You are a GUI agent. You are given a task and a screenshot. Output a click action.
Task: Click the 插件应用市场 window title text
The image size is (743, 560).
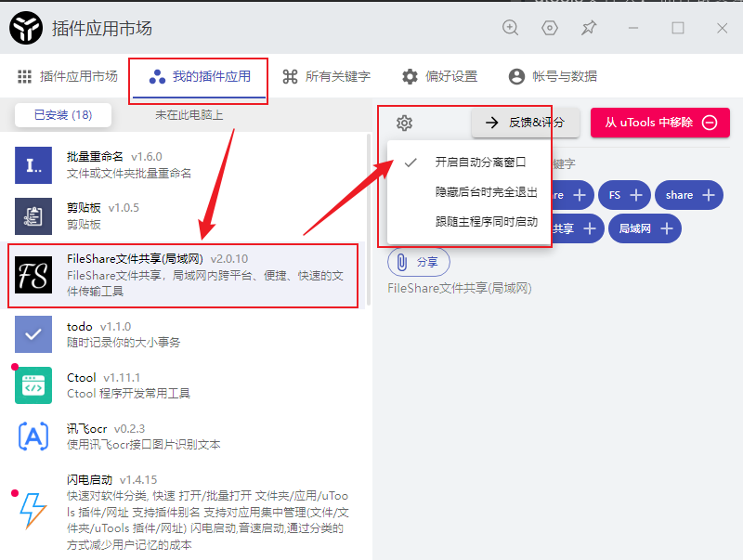[x=102, y=29]
